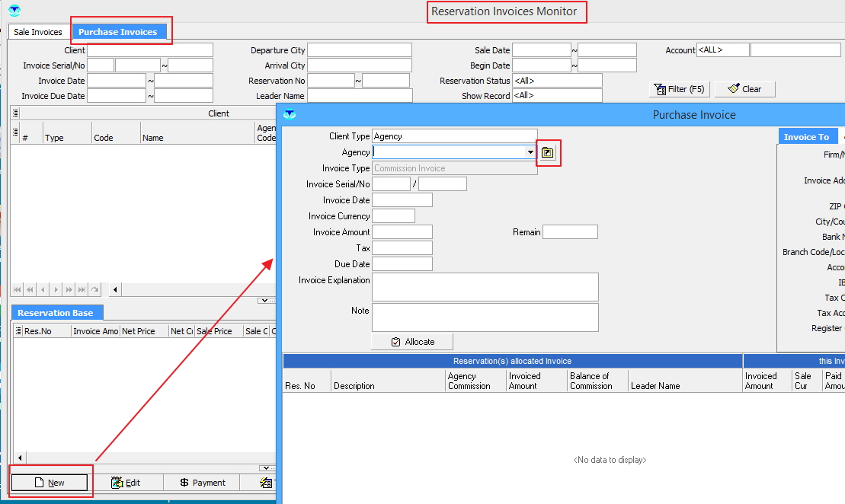The width and height of the screenshot is (845, 504).
Task: Open the Show Record combo box
Action: 557,96
